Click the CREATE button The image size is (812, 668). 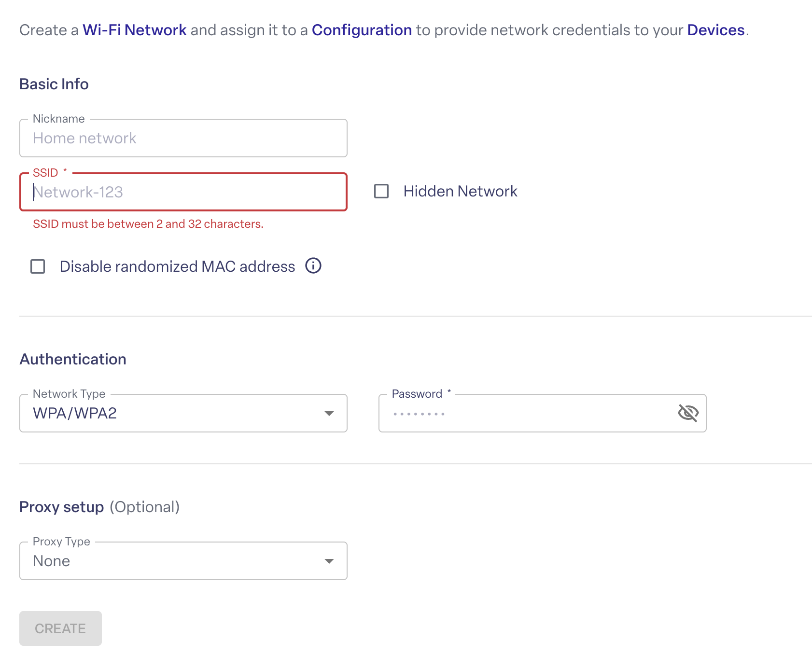[x=60, y=628]
